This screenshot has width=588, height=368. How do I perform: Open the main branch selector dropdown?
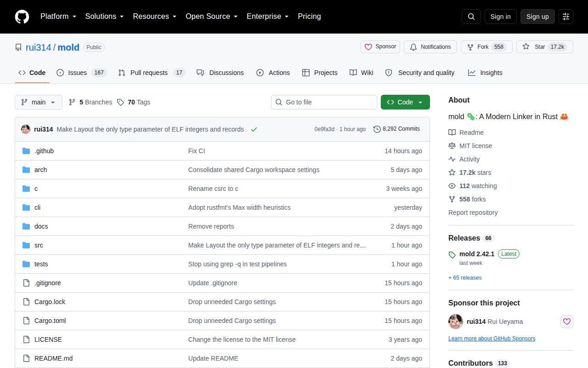(39, 102)
